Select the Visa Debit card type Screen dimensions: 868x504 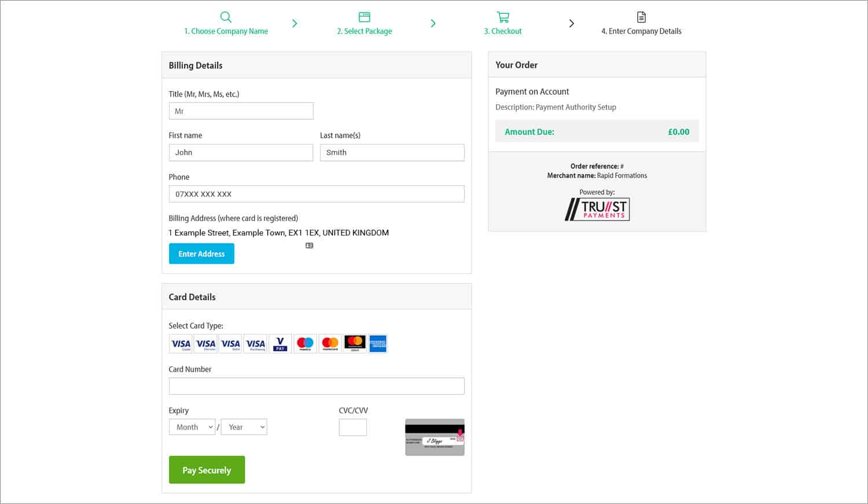pos(230,344)
